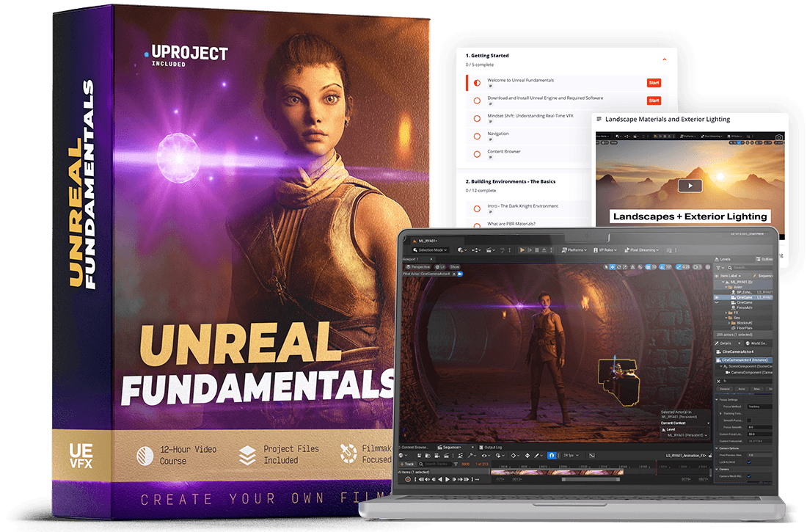Image resolution: width=807 pixels, height=532 pixels.
Task: Switch to the Output Log tab
Action: (490, 447)
